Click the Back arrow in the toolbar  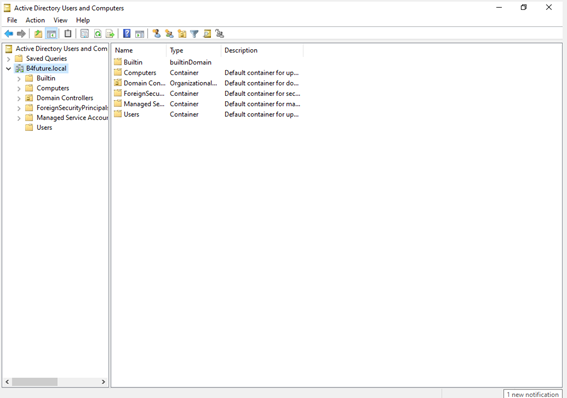pyautogui.click(x=9, y=34)
